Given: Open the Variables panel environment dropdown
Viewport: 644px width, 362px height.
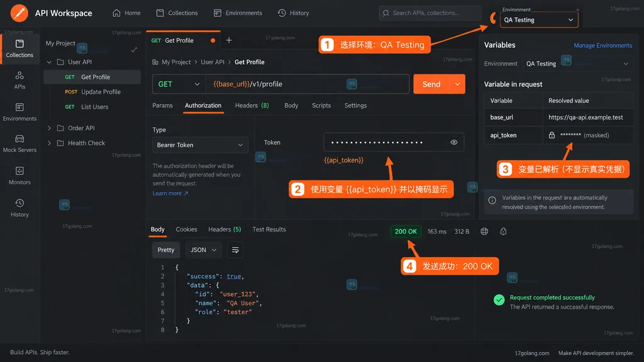Looking at the screenshot, I should coord(577,63).
